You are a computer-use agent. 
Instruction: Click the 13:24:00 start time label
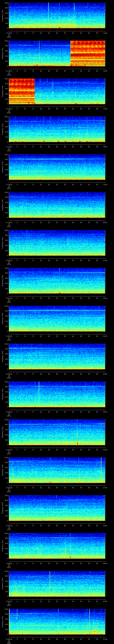pyautogui.click(x=9, y=412)
